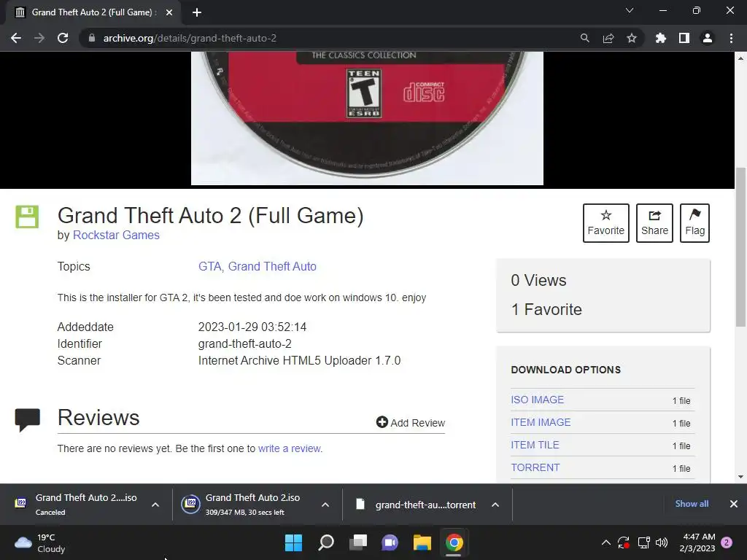The width and height of the screenshot is (747, 560).
Task: Reload the archive.org page
Action: 63,38
